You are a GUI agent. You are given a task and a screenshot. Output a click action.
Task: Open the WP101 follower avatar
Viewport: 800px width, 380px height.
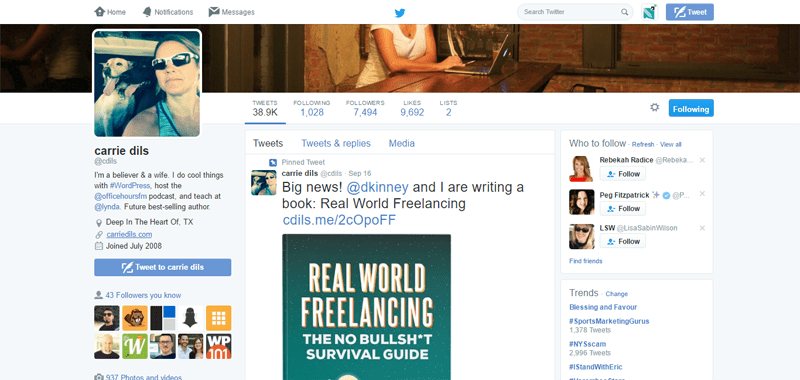tap(219, 346)
